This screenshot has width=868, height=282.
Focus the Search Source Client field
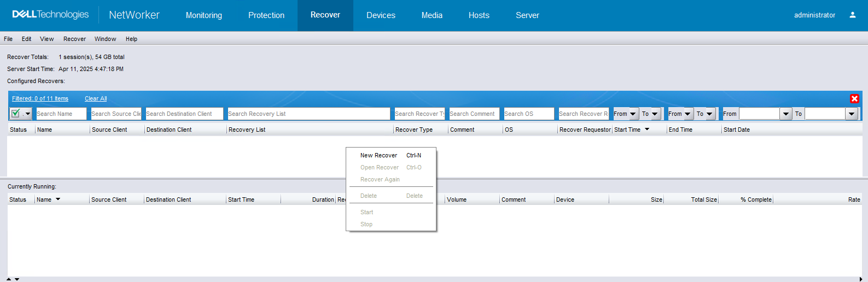[x=116, y=114]
